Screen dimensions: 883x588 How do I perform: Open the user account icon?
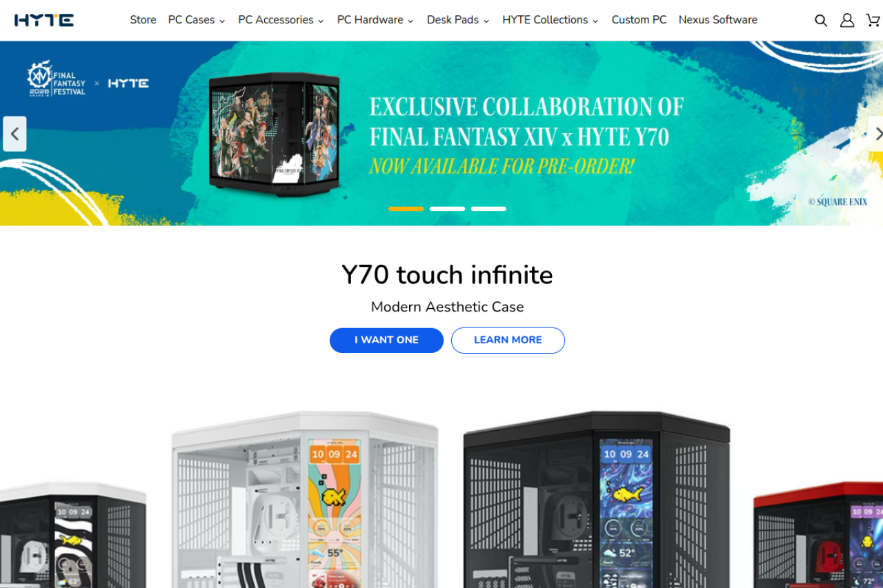click(847, 21)
